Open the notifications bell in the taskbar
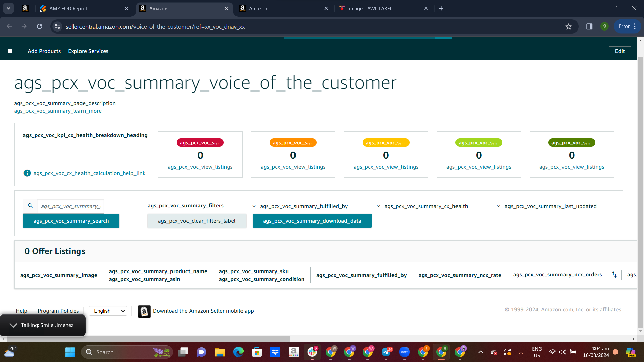 pyautogui.click(x=615, y=352)
